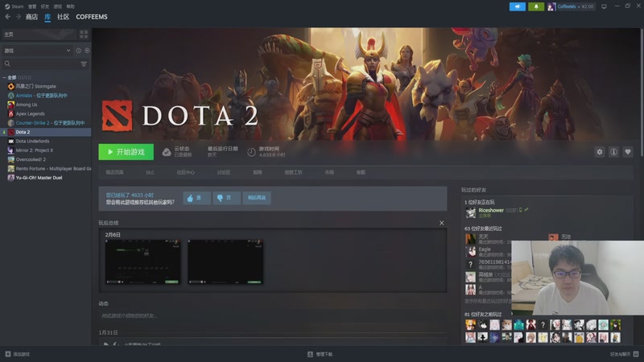Image resolution: width=644 pixels, height=362 pixels.
Task: Click thumbs up recommend button
Action: click(196, 198)
